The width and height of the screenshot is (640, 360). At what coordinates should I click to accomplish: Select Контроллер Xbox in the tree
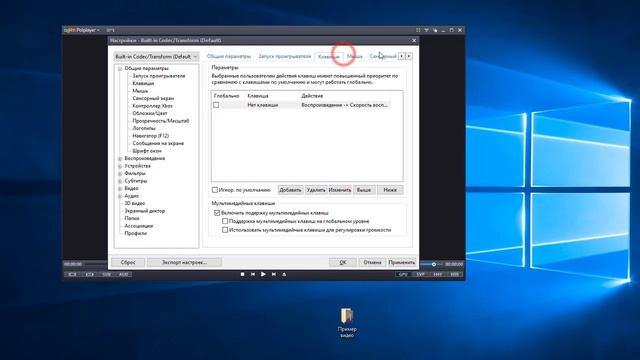pos(152,106)
